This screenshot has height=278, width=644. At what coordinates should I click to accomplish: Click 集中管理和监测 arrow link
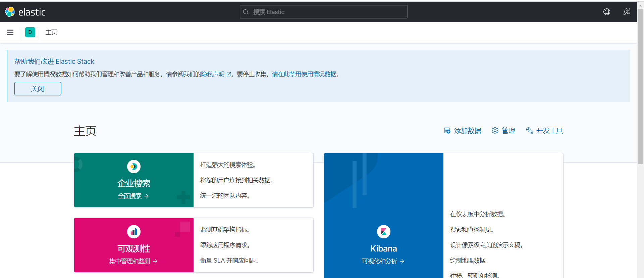click(133, 261)
